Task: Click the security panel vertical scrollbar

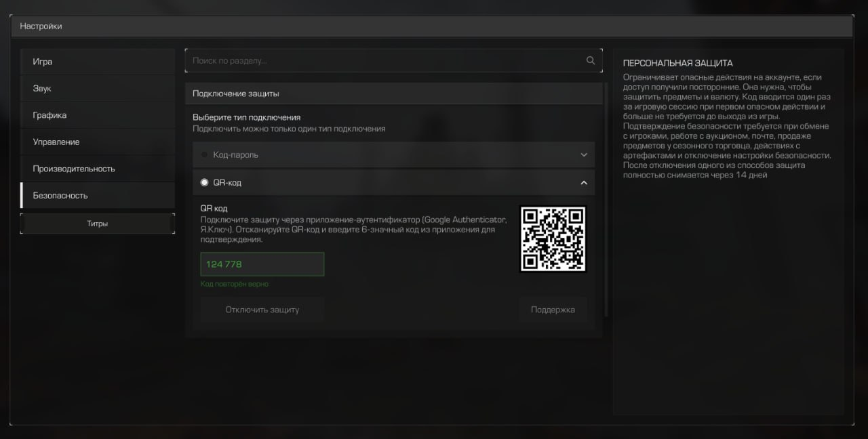Action: click(x=605, y=200)
